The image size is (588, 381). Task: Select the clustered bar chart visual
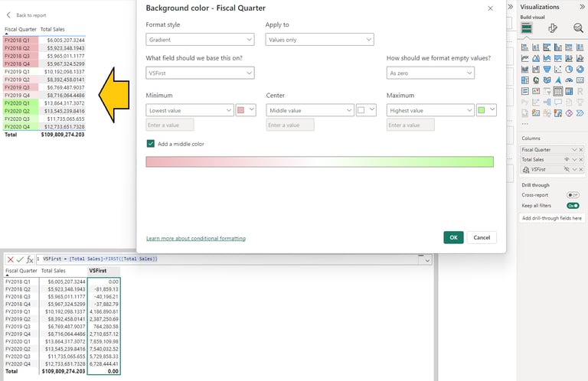(x=547, y=47)
